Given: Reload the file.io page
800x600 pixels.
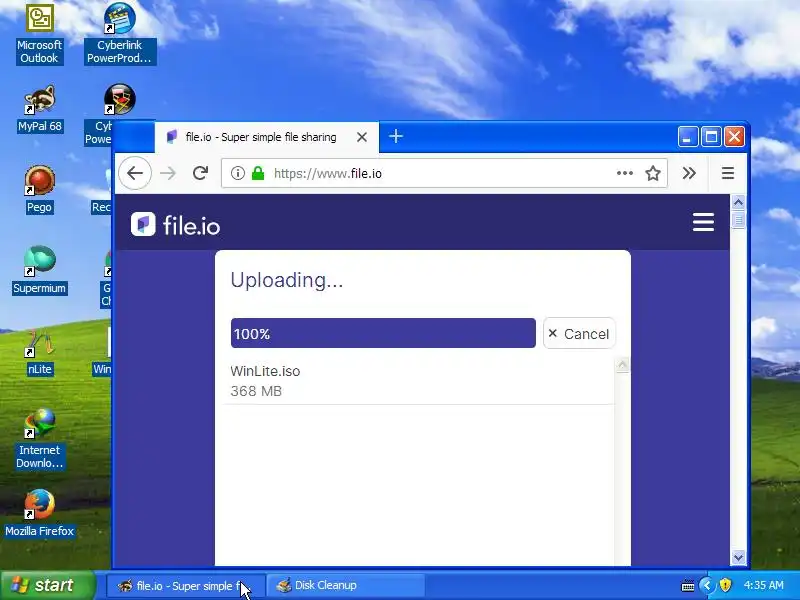Looking at the screenshot, I should click(x=201, y=173).
